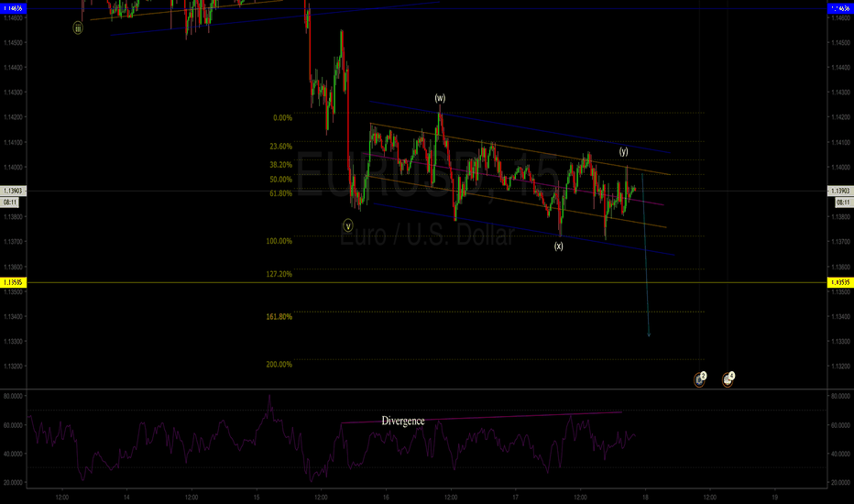Viewport: 854px width, 504px height.
Task: Click 1.13200 on the left price scale
Action: pos(13,367)
